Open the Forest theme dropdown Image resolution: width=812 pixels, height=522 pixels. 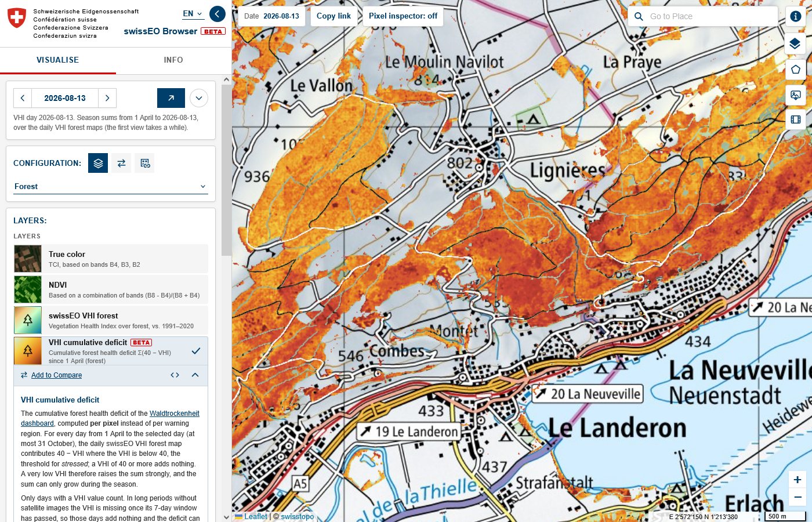pos(110,186)
